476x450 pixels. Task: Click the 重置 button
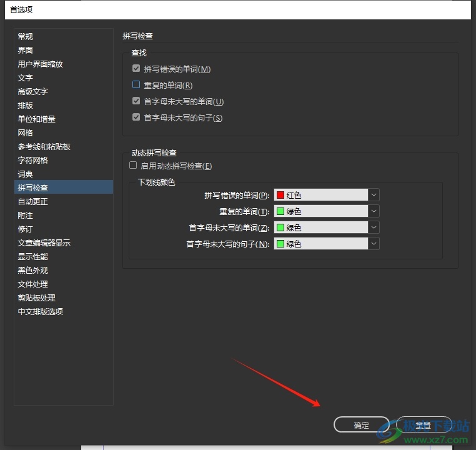[424, 425]
